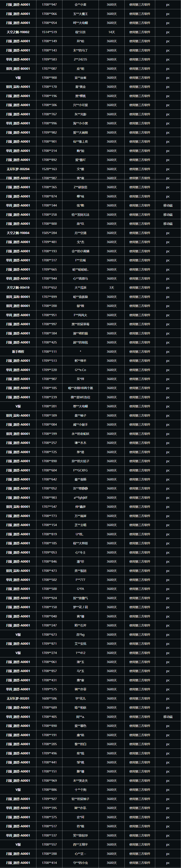Click the 天空之触-Y0004 server cell
Screen dimensions: 181x868
click(x=18, y=233)
